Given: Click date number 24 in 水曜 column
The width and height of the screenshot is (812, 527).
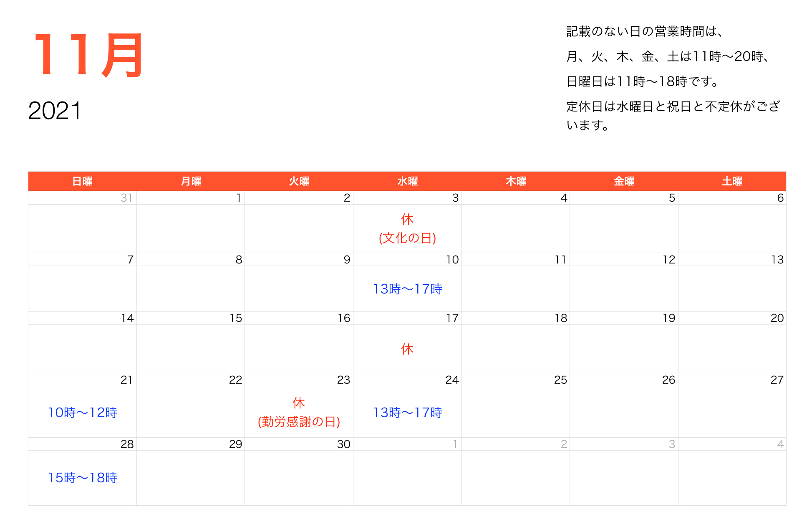Looking at the screenshot, I should pyautogui.click(x=452, y=380).
